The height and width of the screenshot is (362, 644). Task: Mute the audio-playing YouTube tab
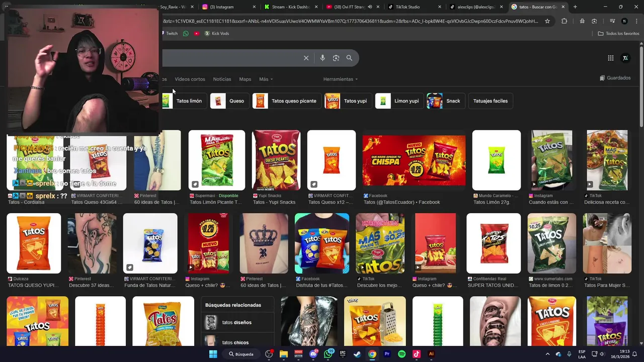click(x=370, y=7)
